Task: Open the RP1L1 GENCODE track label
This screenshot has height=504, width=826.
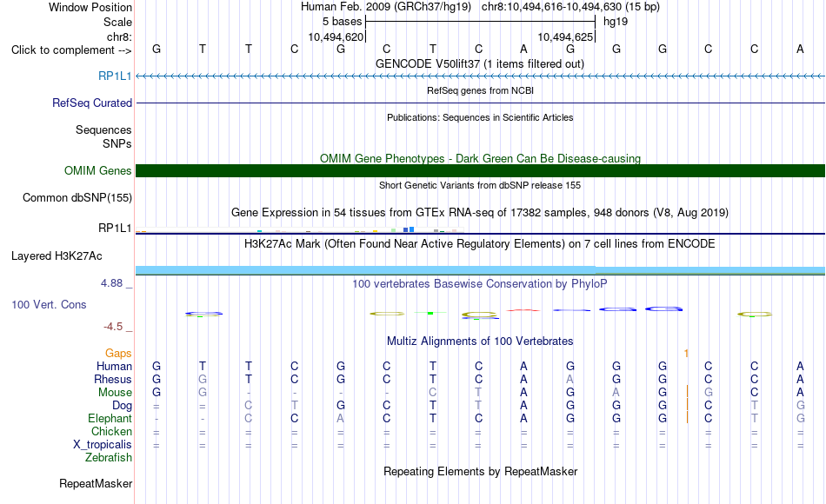Action: pyautogui.click(x=115, y=76)
